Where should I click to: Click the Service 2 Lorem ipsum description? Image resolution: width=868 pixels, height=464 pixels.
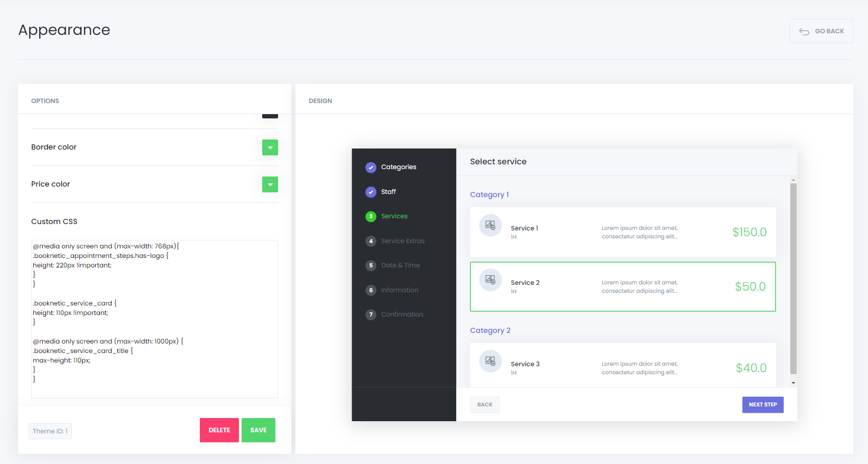click(x=640, y=287)
